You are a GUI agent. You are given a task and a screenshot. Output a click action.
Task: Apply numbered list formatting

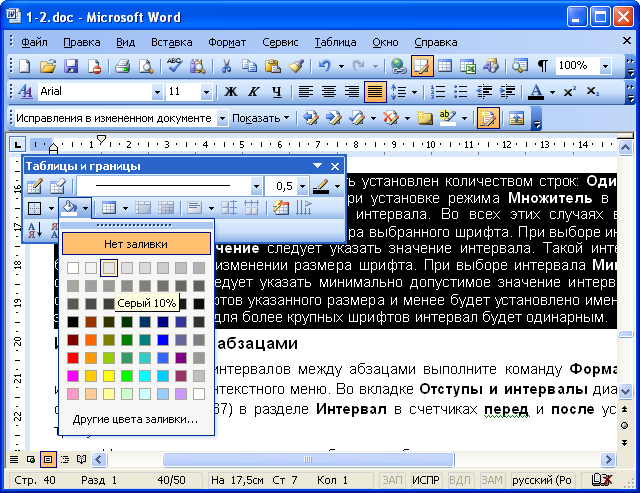tap(438, 92)
